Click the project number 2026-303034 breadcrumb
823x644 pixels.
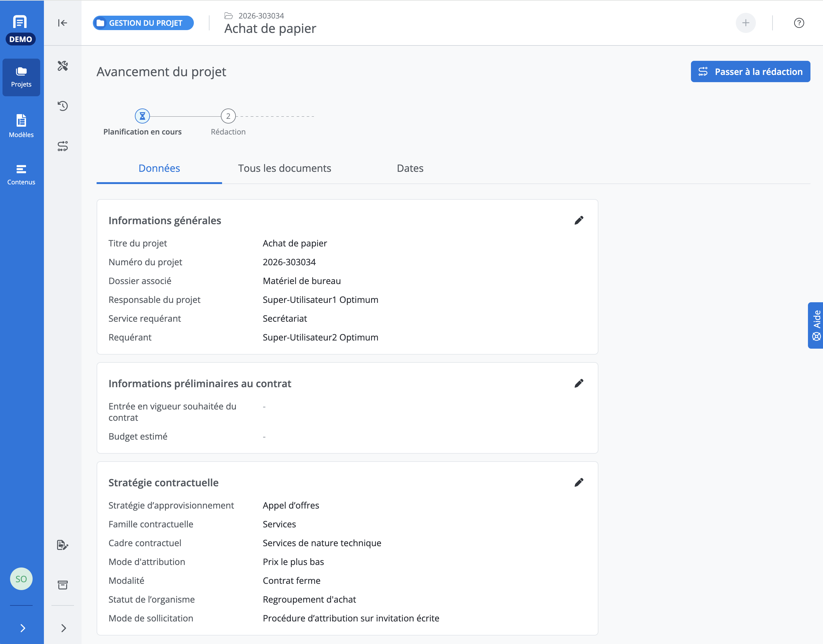pyautogui.click(x=261, y=16)
